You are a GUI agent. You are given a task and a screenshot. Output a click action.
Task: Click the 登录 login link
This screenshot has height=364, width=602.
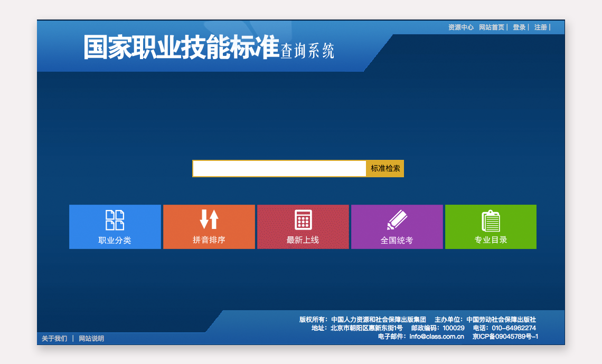coord(519,27)
